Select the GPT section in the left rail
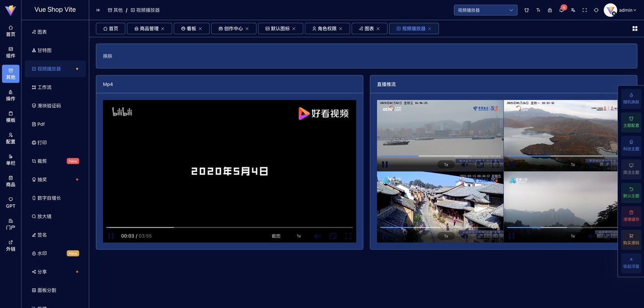Screen dimensions: 644x308 (10, 202)
